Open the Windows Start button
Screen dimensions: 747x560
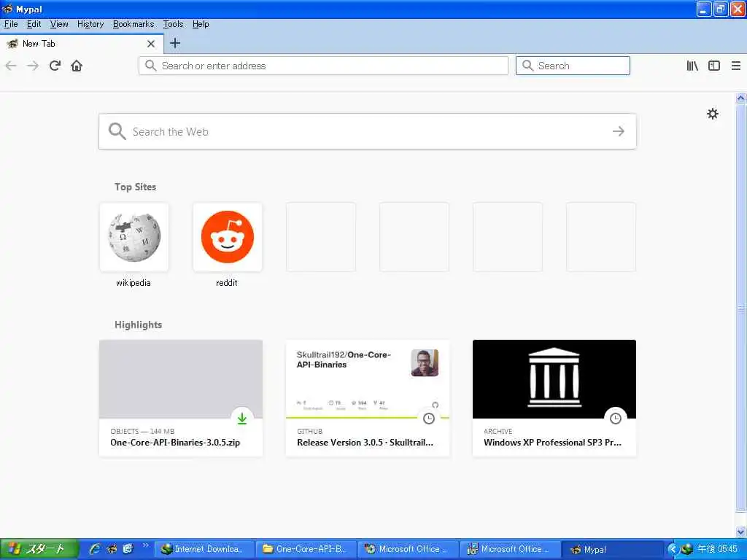pyautogui.click(x=39, y=549)
